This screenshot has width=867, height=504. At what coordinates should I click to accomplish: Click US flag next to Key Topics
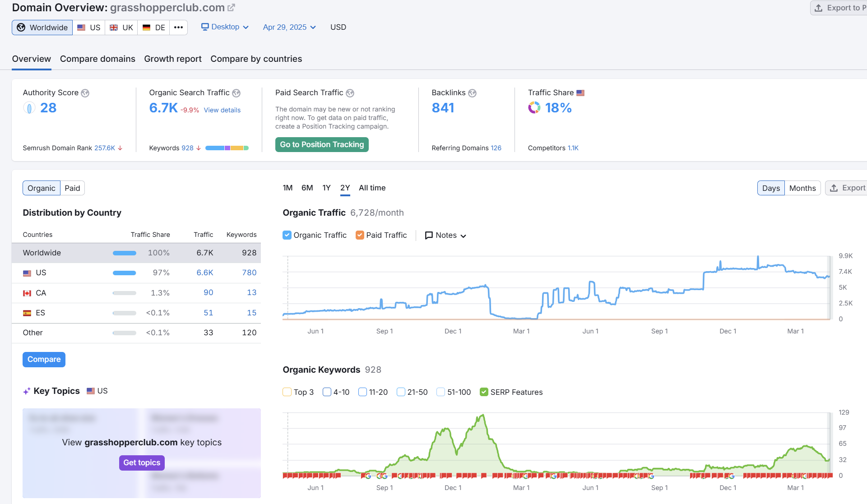pos(91,391)
